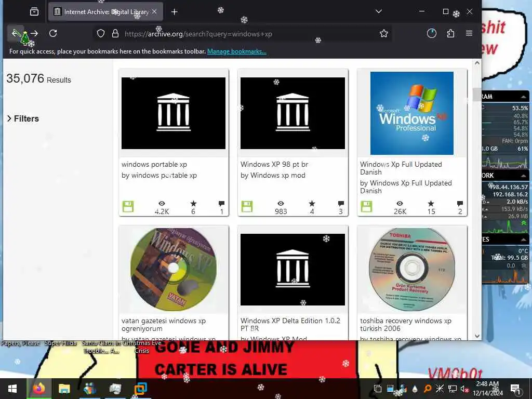Switch to the Internet Archive: Digital Library tab
This screenshot has width=532, height=399.
105,11
